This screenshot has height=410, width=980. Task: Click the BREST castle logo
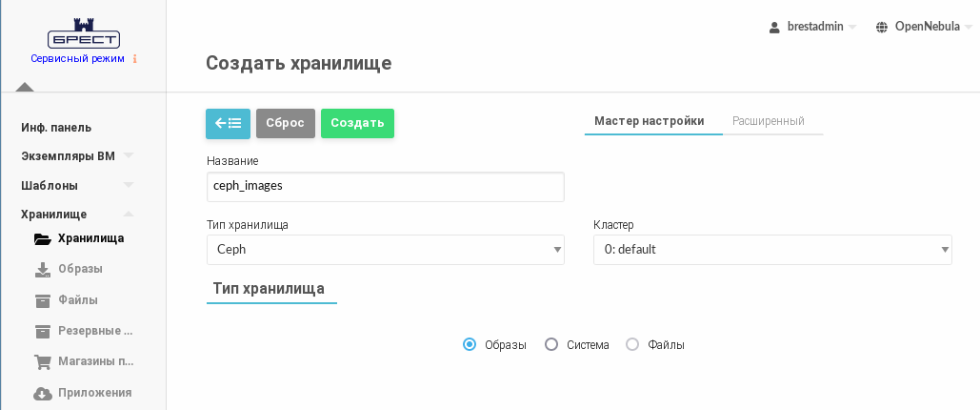84,35
